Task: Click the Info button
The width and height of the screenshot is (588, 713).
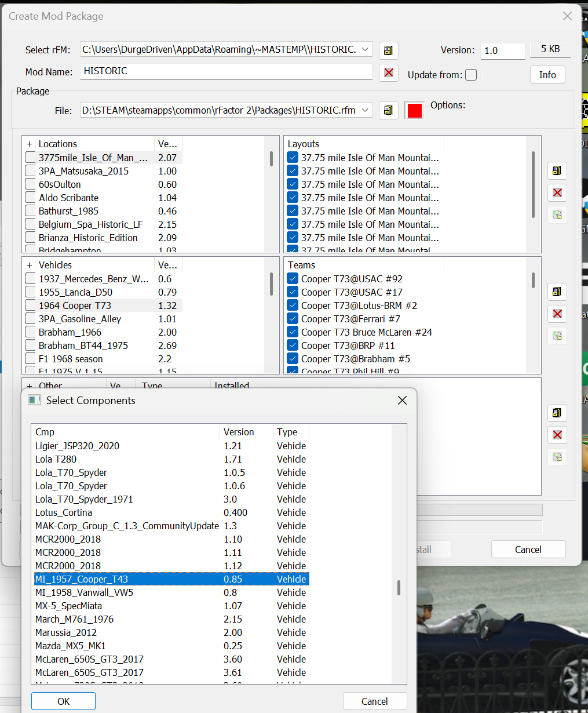Action: 547,75
